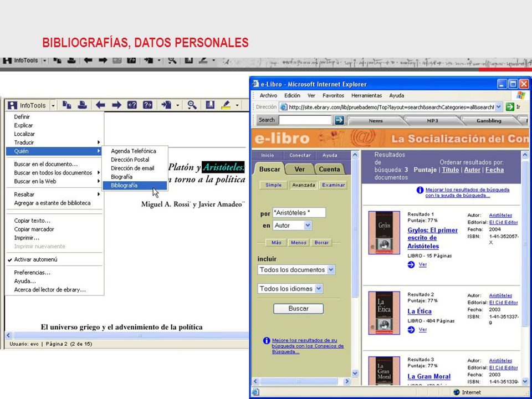Click the MP3 toolbar tab
This screenshot has height=399, width=532.
click(432, 120)
